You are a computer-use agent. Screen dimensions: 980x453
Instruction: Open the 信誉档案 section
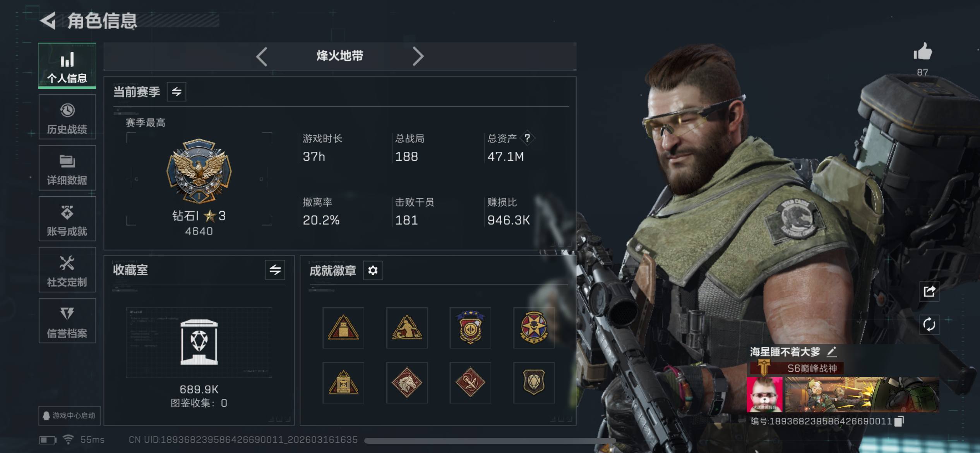[67, 321]
